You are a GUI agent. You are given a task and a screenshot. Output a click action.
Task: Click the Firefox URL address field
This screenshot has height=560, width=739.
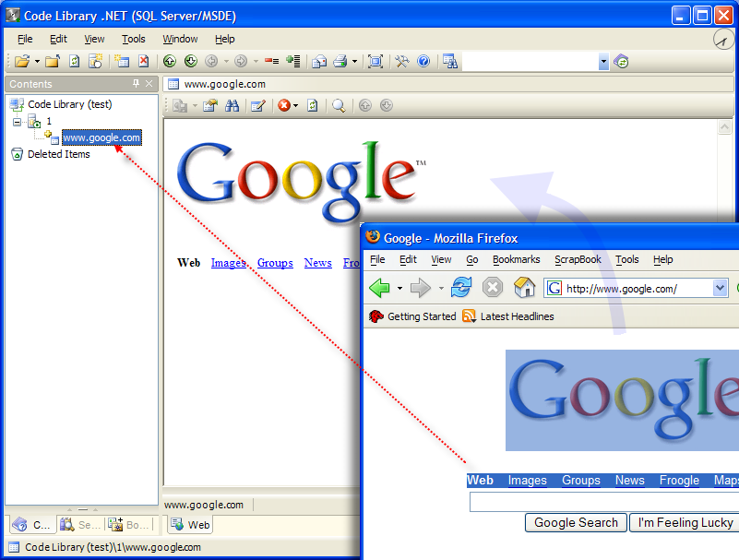(637, 289)
